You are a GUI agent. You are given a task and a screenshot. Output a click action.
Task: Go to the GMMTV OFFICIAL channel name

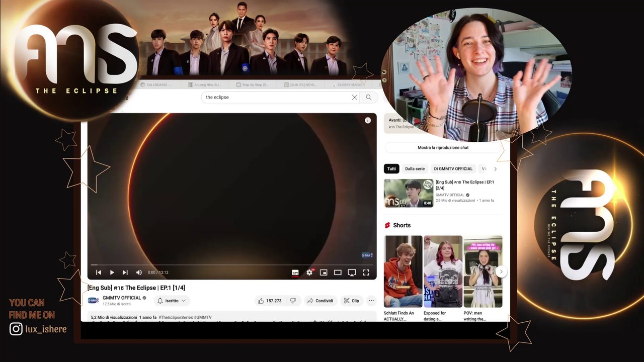coord(122,298)
